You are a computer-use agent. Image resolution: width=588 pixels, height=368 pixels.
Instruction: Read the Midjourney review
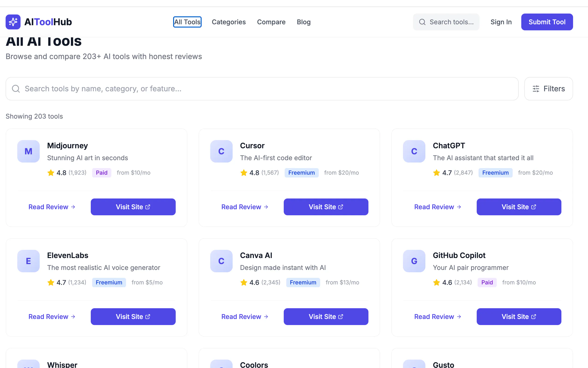click(x=52, y=207)
